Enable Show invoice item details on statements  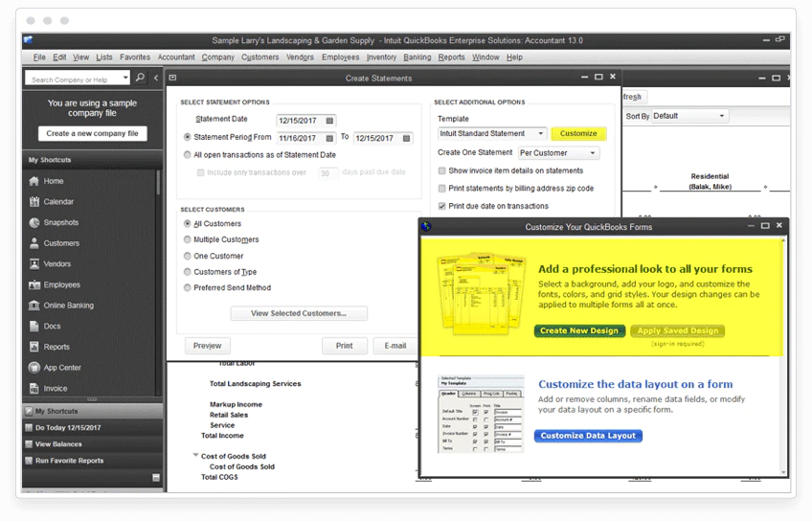pos(441,170)
